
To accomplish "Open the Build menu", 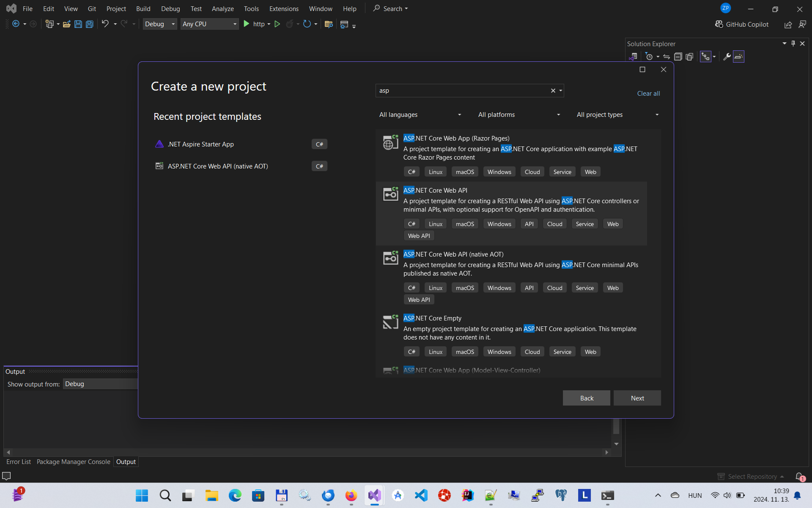I will (x=143, y=8).
